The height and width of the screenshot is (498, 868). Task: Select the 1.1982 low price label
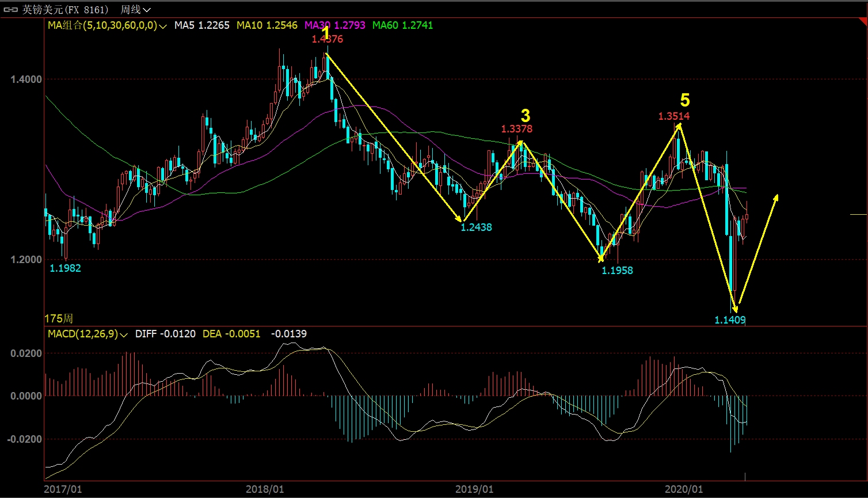pos(66,268)
